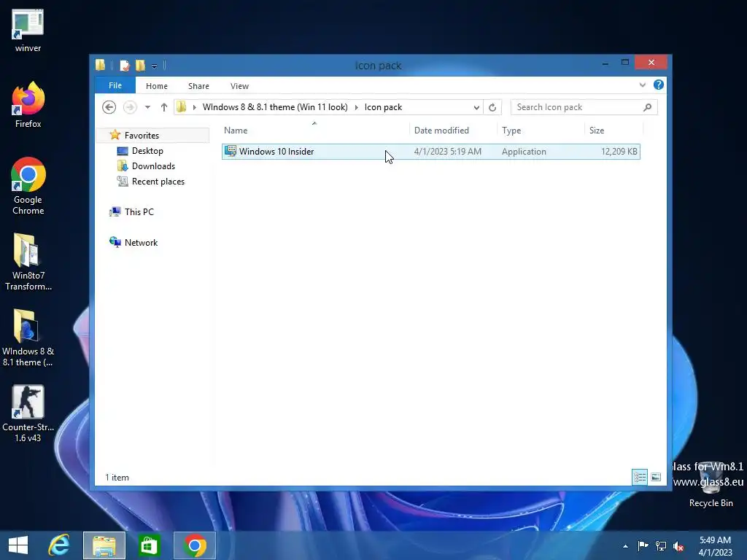Open the taskbar clock and date

click(x=715, y=545)
